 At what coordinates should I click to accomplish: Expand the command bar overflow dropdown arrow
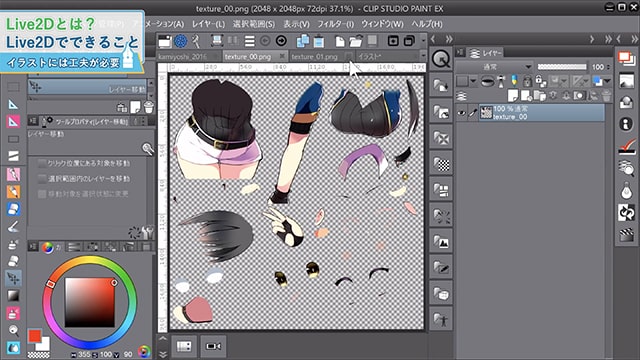pyautogui.click(x=423, y=41)
